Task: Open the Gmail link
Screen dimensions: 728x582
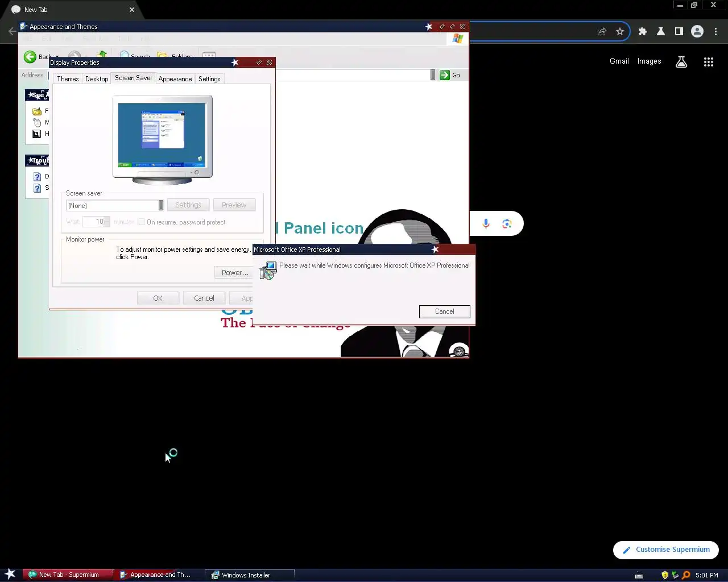Action: (619, 61)
